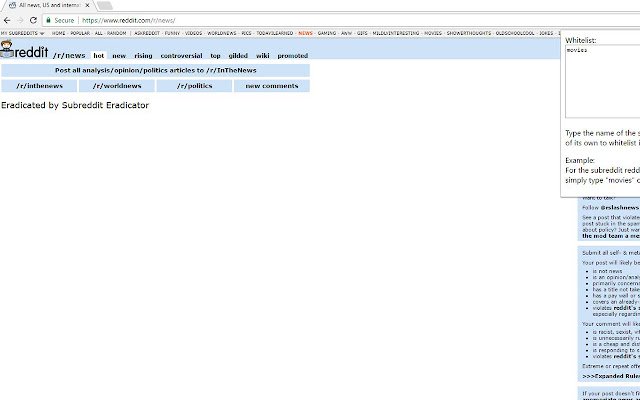Open WORLDNEWS in the top bar
Viewport: 640px width, 400px height.
pos(222,33)
